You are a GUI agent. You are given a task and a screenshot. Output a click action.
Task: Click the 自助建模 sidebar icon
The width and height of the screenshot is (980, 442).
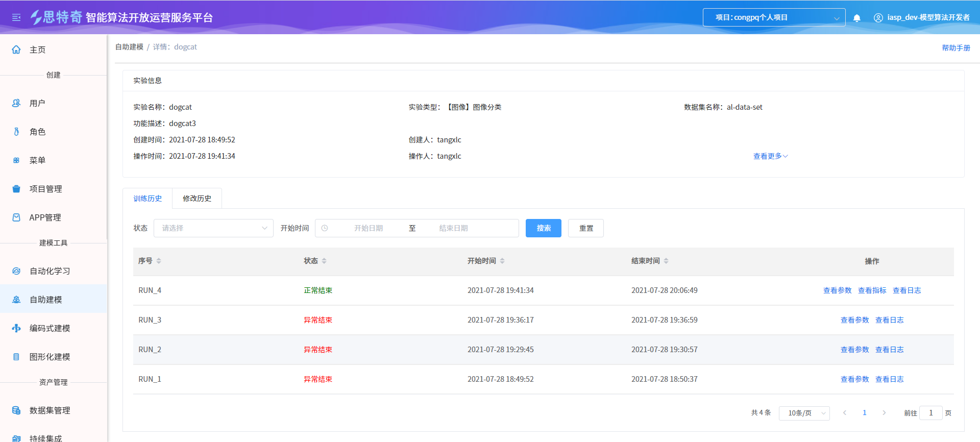16,300
